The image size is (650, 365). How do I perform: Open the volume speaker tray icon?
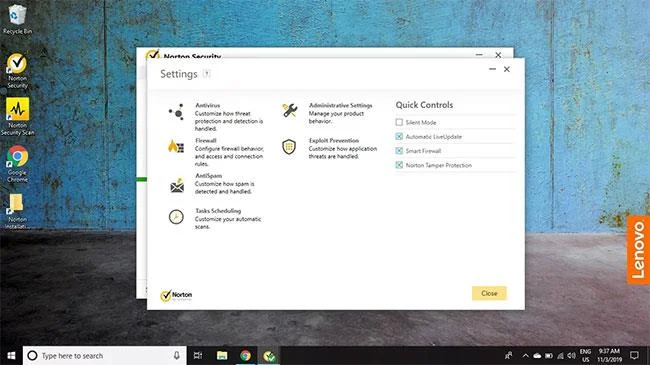pyautogui.click(x=572, y=355)
